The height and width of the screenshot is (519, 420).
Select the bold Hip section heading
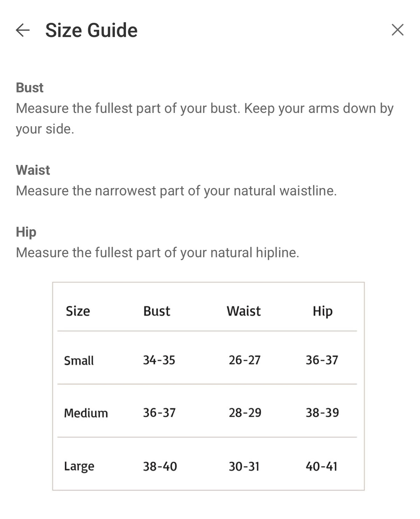26,232
